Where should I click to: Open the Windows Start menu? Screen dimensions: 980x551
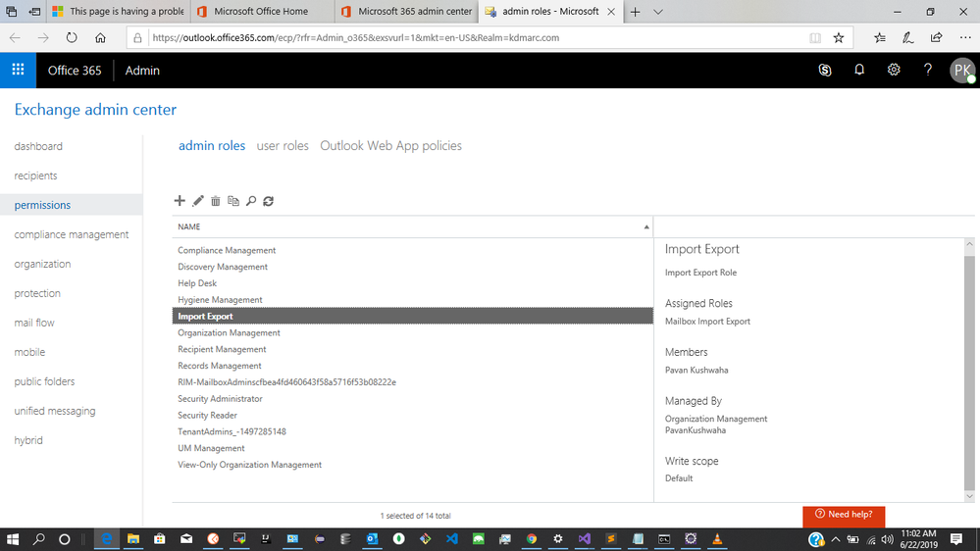click(x=13, y=539)
